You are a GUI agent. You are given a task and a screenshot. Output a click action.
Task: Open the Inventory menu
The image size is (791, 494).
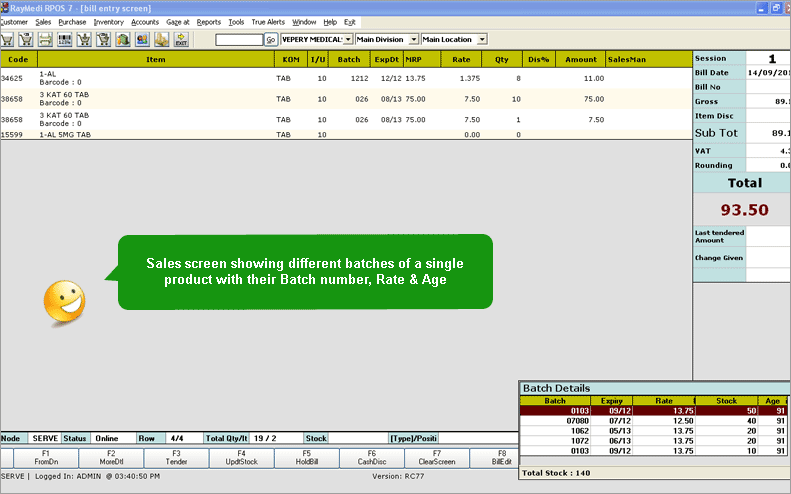(108, 21)
